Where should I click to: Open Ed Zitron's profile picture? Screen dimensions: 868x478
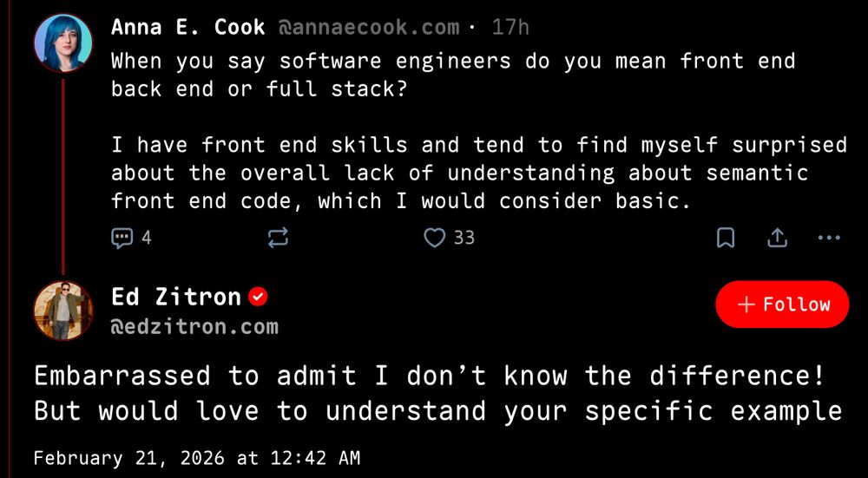pyautogui.click(x=63, y=311)
